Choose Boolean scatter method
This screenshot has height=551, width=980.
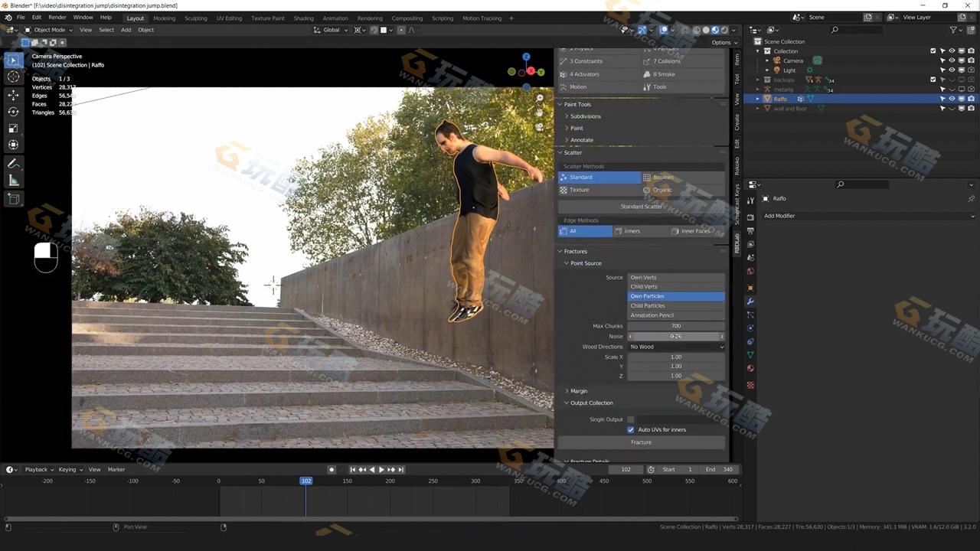[683, 178]
